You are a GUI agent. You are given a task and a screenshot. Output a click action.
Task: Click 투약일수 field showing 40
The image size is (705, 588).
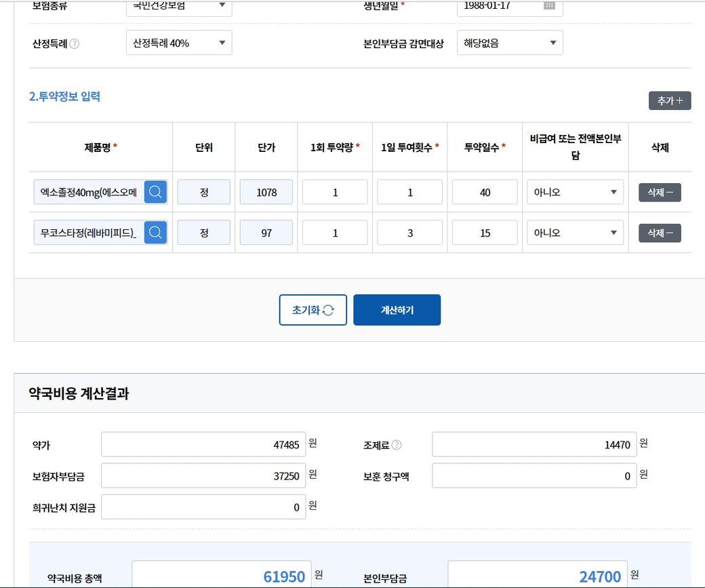coord(485,193)
